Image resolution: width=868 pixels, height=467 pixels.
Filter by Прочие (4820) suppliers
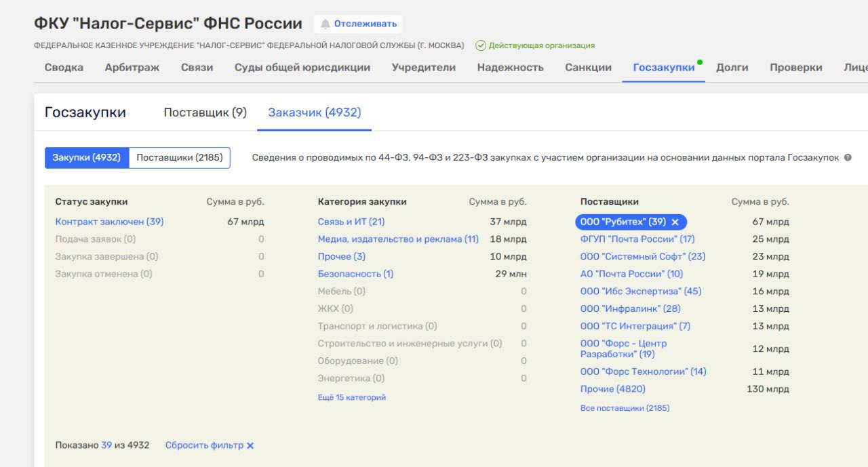pos(613,389)
